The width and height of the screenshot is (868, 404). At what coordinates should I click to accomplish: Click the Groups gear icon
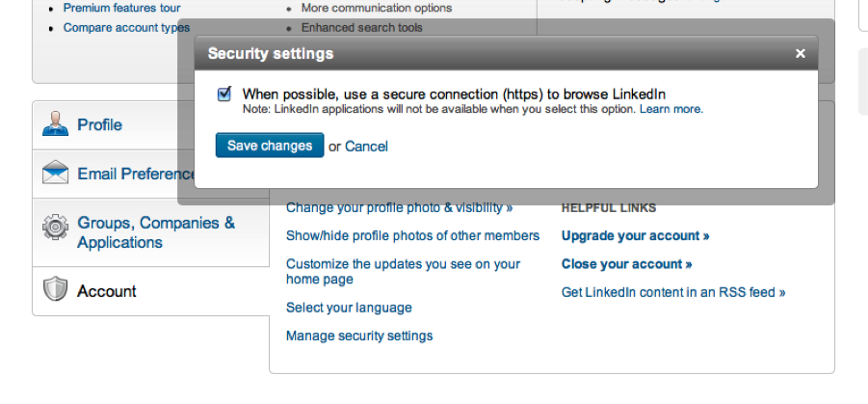(55, 229)
